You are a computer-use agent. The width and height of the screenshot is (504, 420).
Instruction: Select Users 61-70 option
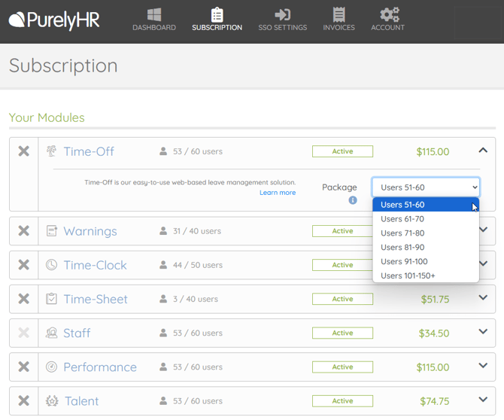click(x=426, y=219)
